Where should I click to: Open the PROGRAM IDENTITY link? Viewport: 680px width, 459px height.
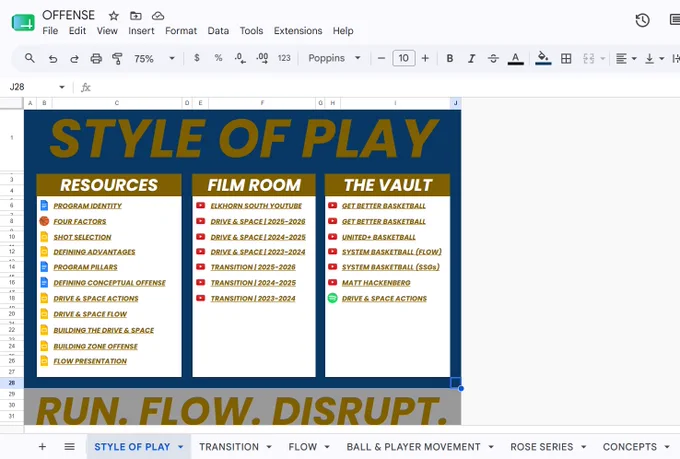click(88, 206)
